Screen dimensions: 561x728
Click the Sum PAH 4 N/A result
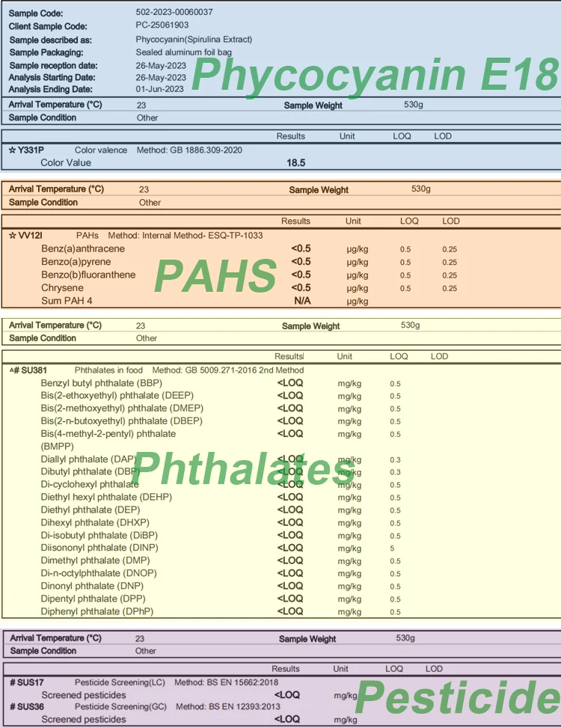pos(303,301)
